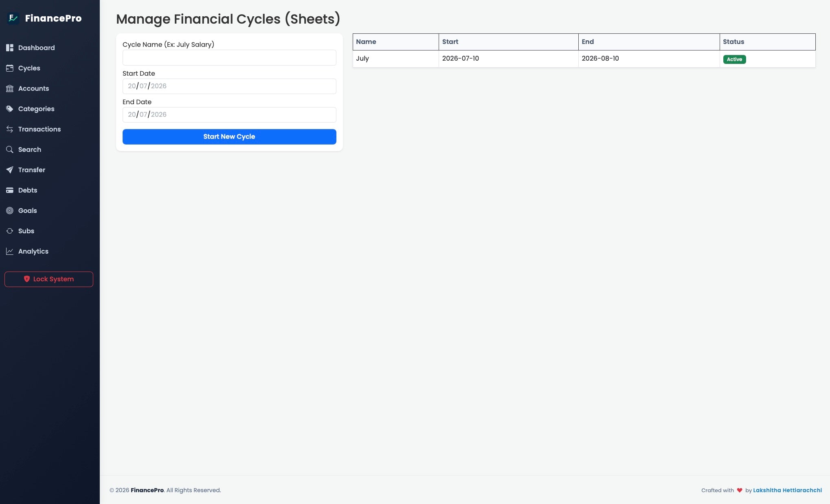Click the End Date field
This screenshot has width=830, height=504.
point(229,115)
